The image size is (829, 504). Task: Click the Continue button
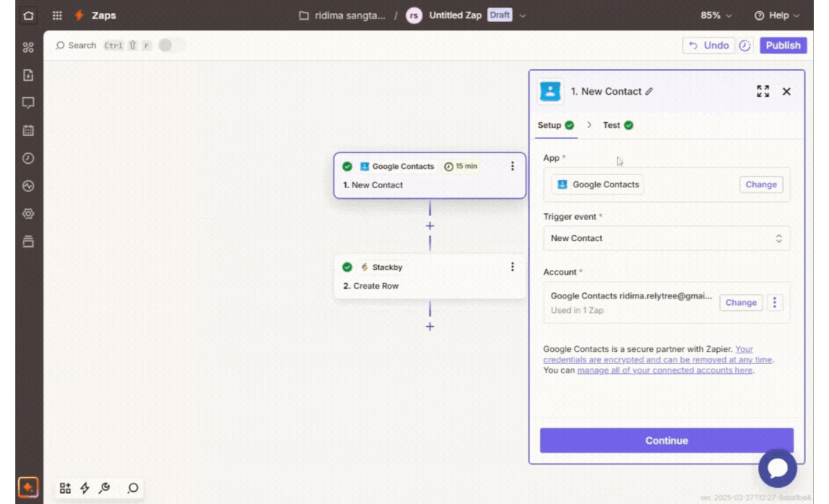point(666,440)
